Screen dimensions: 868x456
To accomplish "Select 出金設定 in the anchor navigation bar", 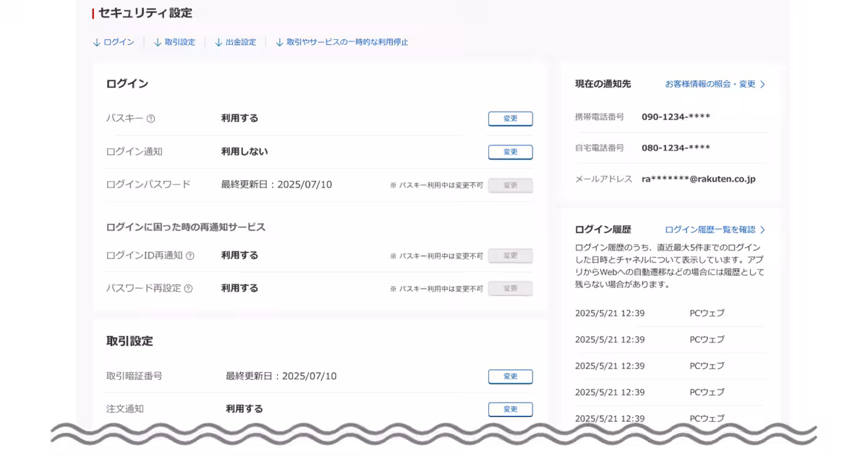I will 241,42.
